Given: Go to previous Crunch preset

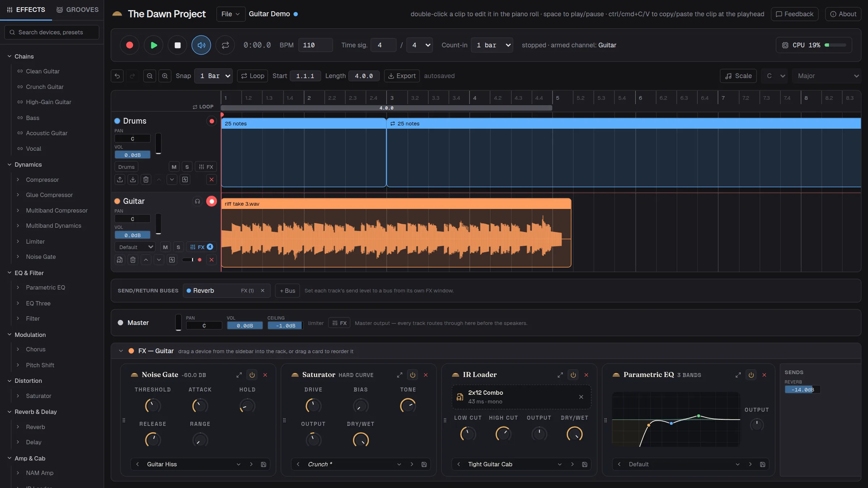Looking at the screenshot, I should [x=298, y=465].
